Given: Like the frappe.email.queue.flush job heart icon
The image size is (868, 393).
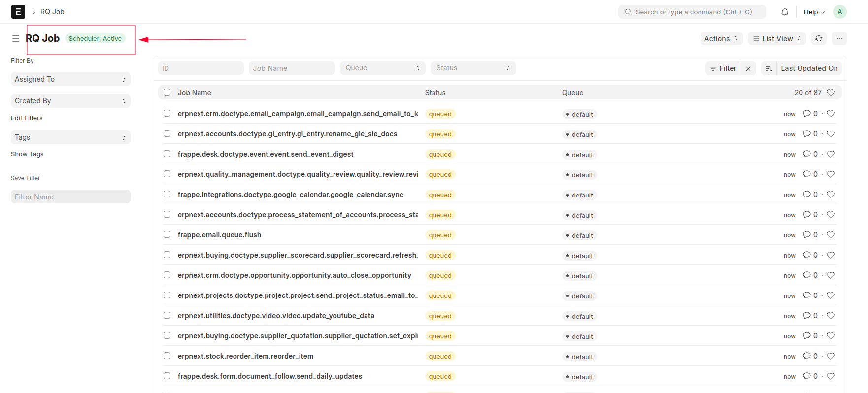Looking at the screenshot, I should pos(831,235).
